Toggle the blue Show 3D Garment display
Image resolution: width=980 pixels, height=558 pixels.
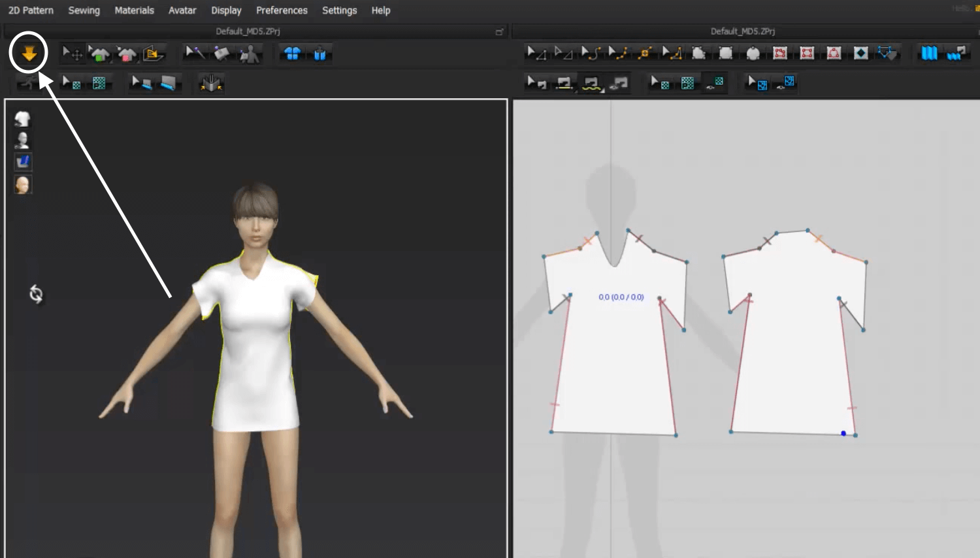point(292,53)
